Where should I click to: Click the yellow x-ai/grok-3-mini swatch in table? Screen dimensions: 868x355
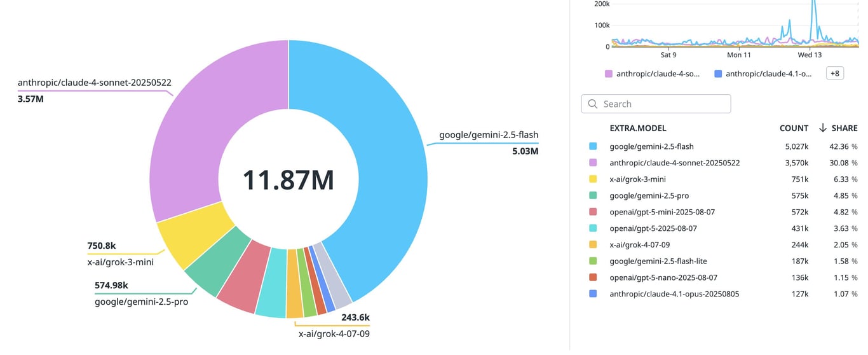point(593,179)
